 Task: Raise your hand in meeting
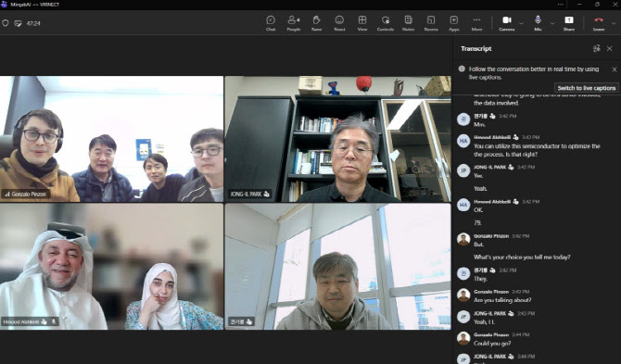point(316,23)
